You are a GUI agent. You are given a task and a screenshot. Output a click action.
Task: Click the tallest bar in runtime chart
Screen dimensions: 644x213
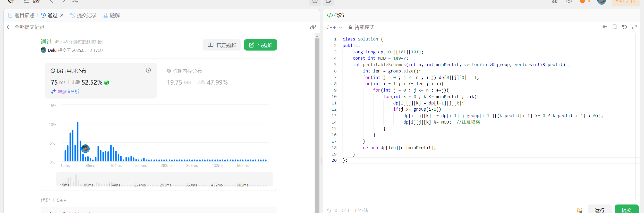(x=78, y=142)
